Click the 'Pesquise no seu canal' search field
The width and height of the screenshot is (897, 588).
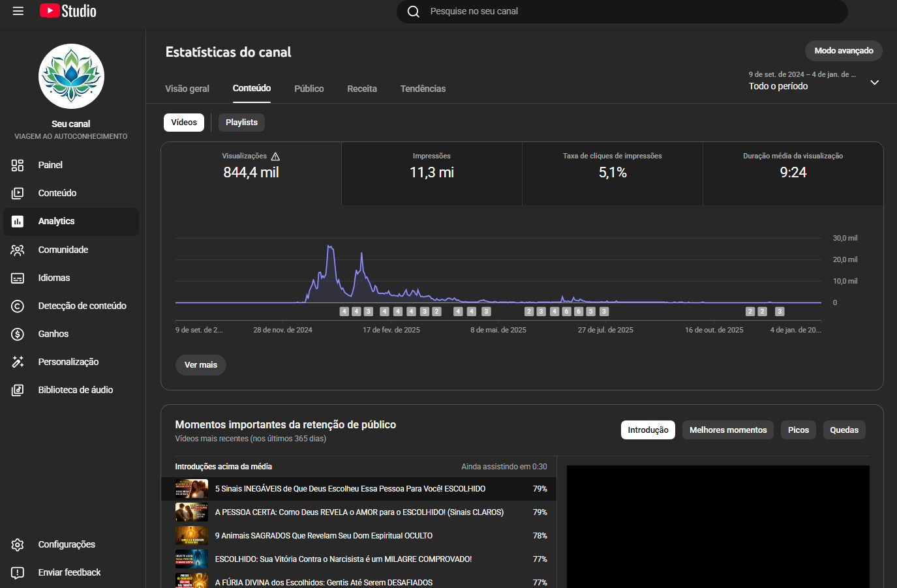click(622, 11)
